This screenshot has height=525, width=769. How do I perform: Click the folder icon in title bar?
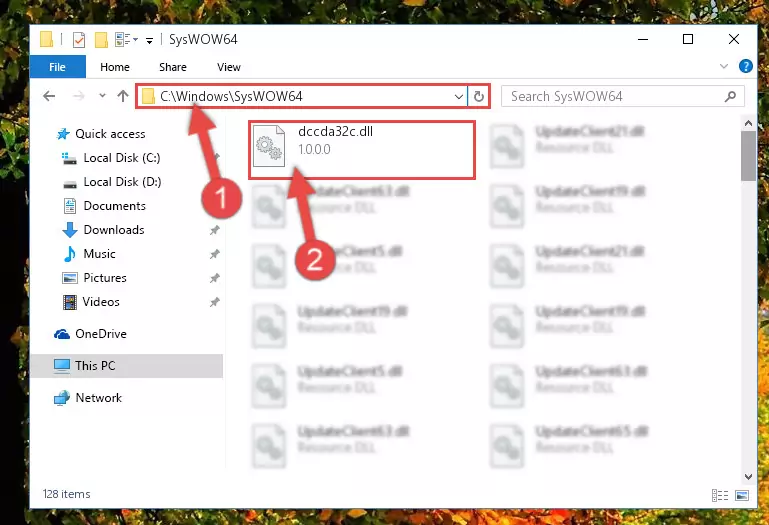pos(47,39)
